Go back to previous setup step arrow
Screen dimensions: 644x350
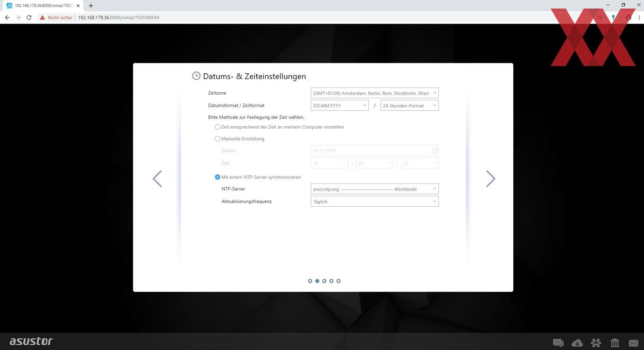(157, 179)
